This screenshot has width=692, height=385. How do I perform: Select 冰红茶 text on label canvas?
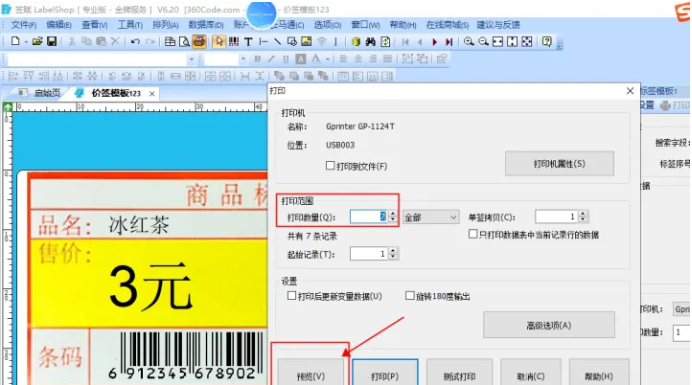pos(139,225)
